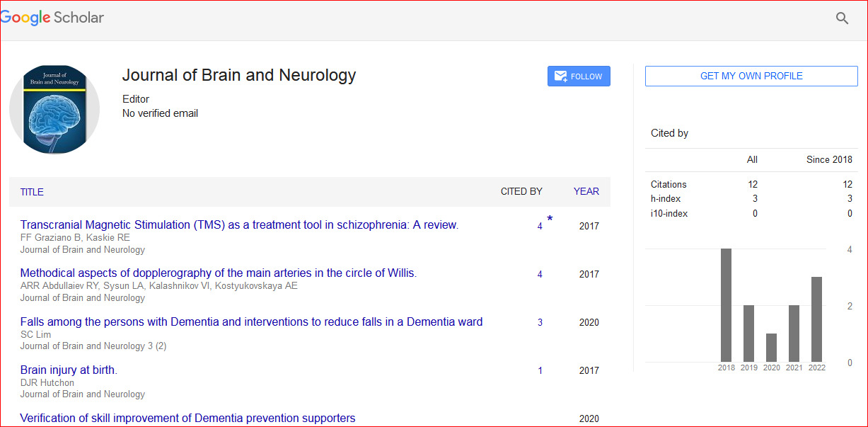
Task: Open the Google Scholar logo
Action: point(52,18)
